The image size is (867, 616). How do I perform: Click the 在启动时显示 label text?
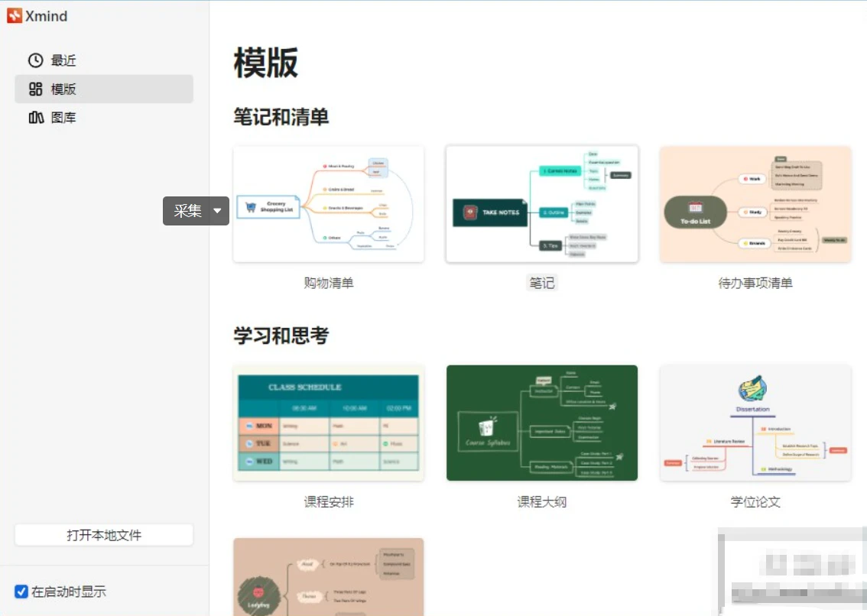tap(69, 592)
